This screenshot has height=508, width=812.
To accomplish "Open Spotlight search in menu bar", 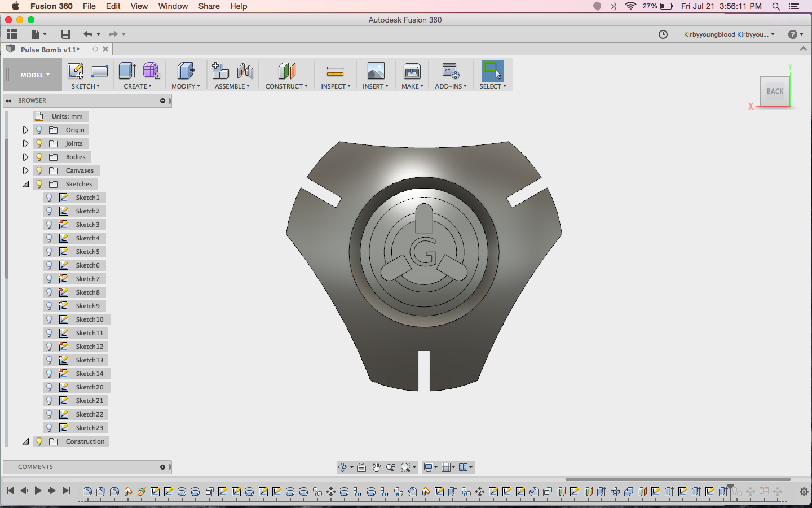I will point(776,6).
